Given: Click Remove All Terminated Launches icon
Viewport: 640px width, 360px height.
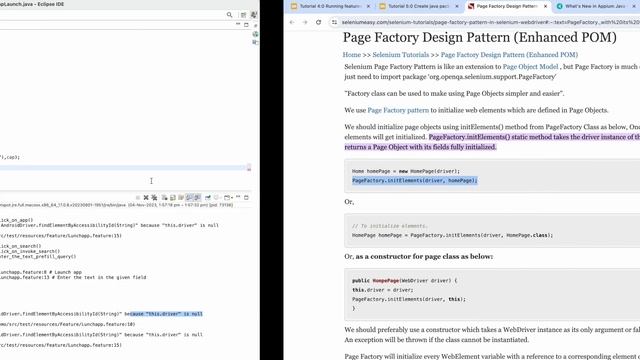Looking at the screenshot, I should coord(154,198).
